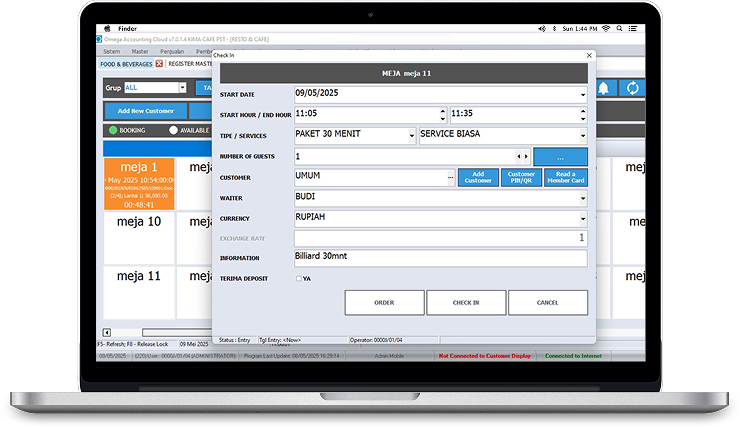Select the meja 11 table tile
Image resolution: width=740 pixels, height=427 pixels.
point(139,293)
